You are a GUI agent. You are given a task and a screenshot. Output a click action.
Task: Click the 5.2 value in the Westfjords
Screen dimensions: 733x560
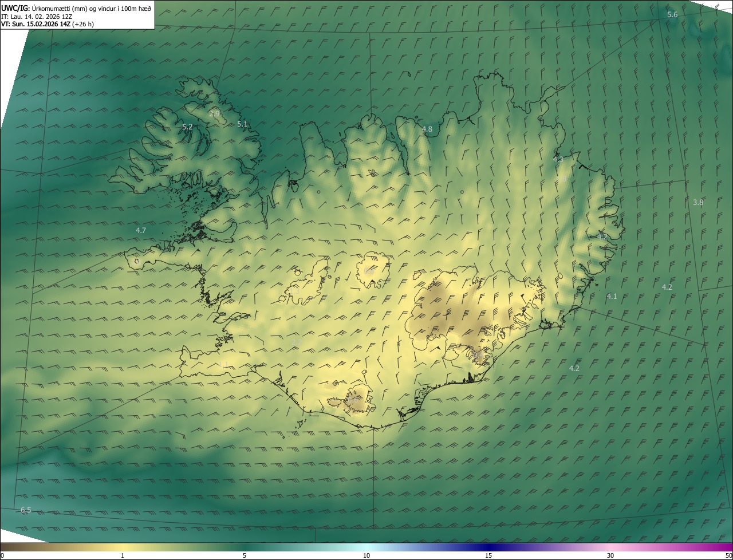coord(187,127)
